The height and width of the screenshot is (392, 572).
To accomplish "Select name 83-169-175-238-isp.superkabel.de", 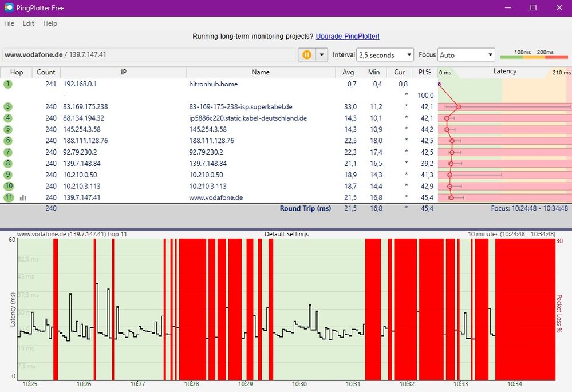I will [240, 106].
